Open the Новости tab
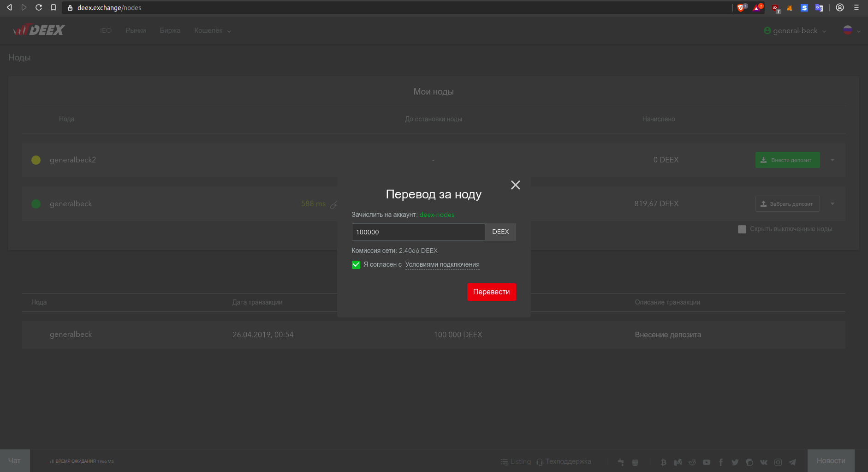The width and height of the screenshot is (868, 472). [831, 460]
